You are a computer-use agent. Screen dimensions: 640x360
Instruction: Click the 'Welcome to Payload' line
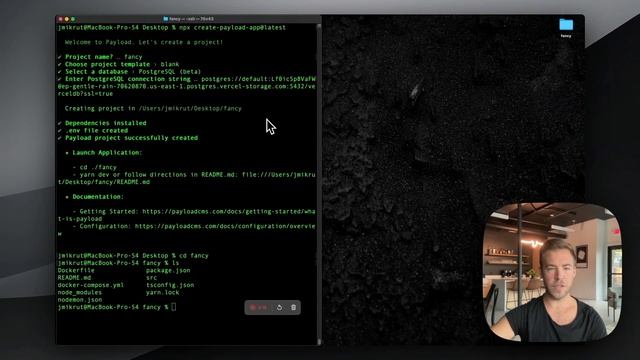[x=144, y=42]
